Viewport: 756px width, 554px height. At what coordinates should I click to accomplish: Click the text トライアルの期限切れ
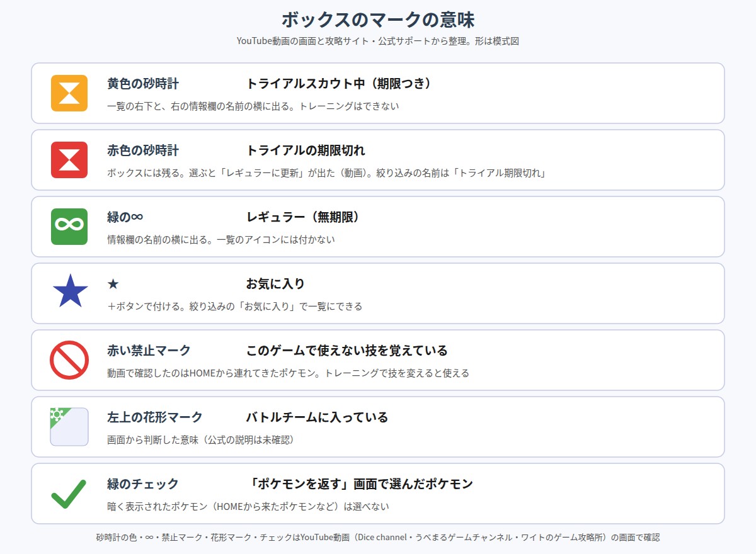306,150
